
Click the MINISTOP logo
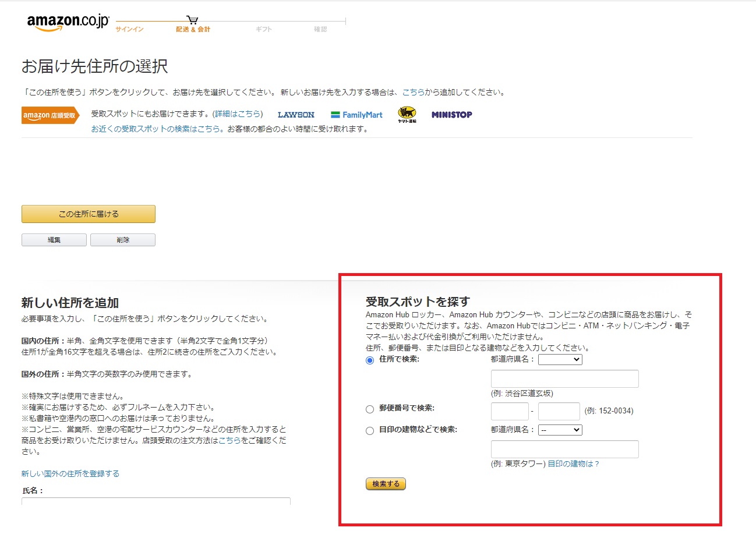point(452,115)
